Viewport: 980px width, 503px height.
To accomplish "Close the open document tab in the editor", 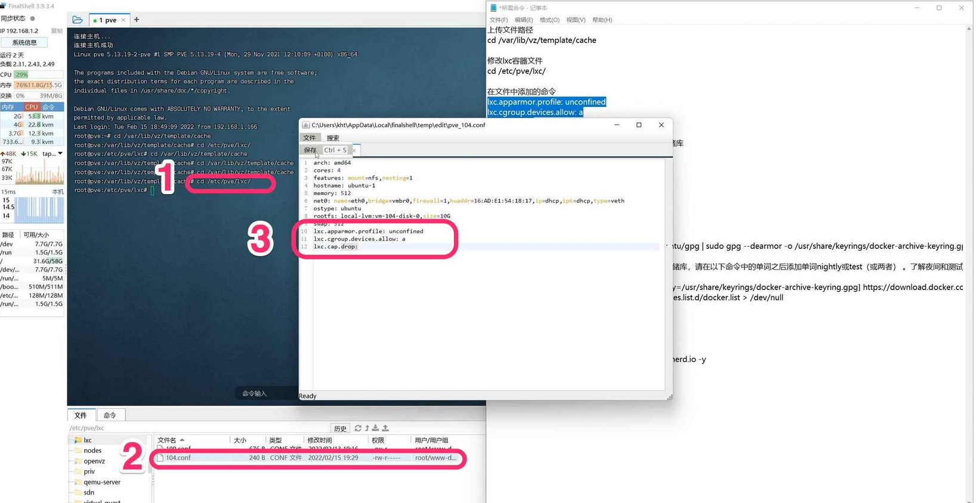I will [354, 150].
